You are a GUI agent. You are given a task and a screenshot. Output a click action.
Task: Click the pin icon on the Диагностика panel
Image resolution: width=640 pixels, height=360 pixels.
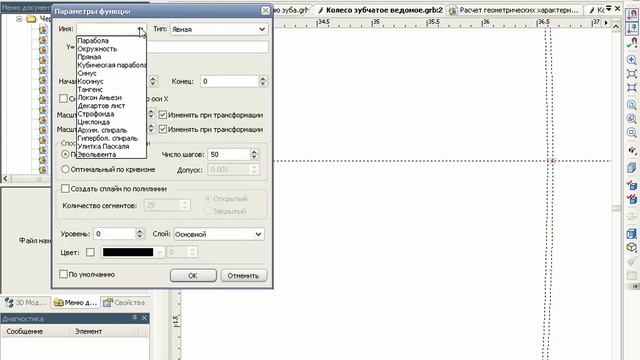coord(135,318)
